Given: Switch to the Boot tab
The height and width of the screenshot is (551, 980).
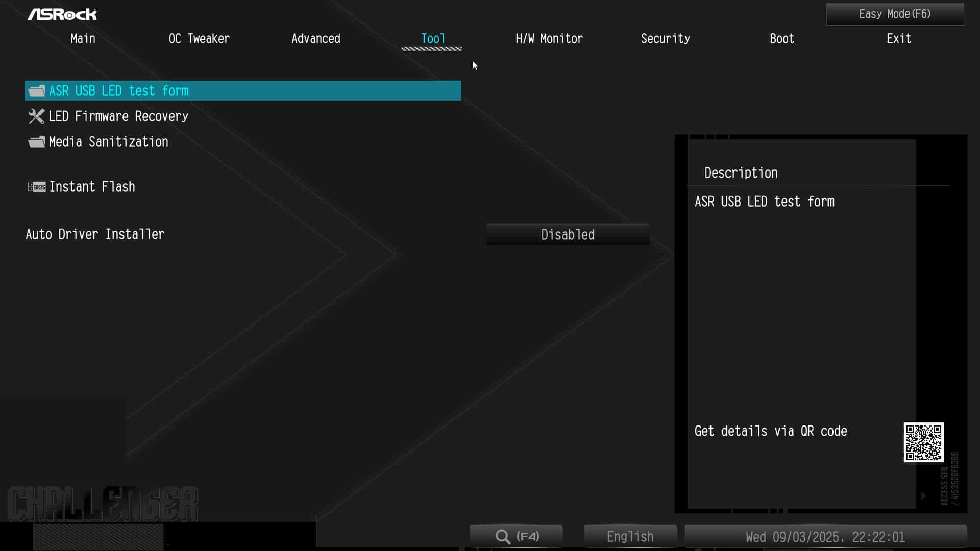Looking at the screenshot, I should (782, 39).
